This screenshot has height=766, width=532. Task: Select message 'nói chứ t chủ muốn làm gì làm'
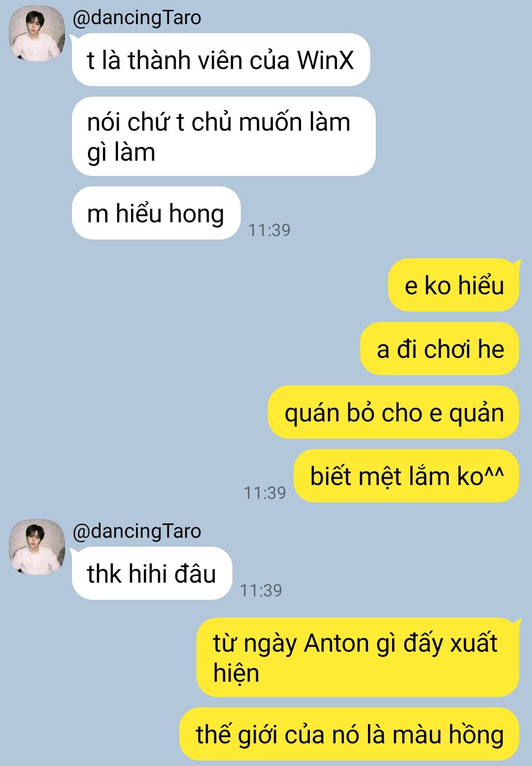coord(224,137)
